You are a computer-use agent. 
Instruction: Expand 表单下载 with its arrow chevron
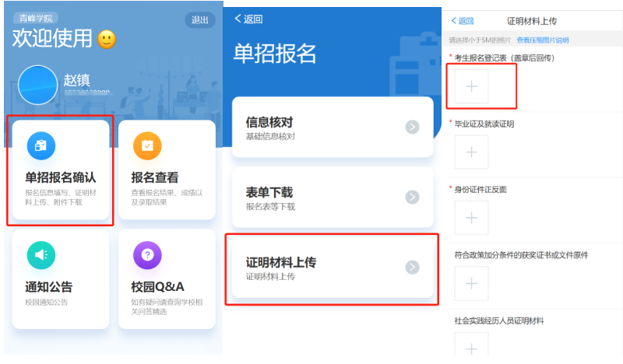point(412,197)
